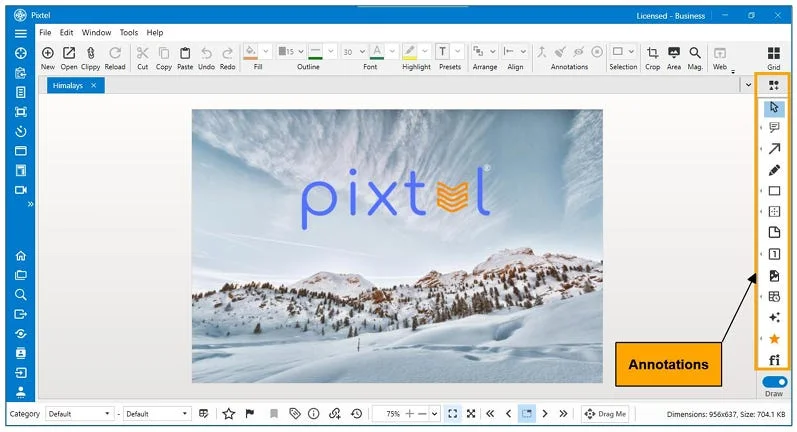The width and height of the screenshot is (797, 432).
Task: Open the Magnifier tool
Action: (x=695, y=53)
